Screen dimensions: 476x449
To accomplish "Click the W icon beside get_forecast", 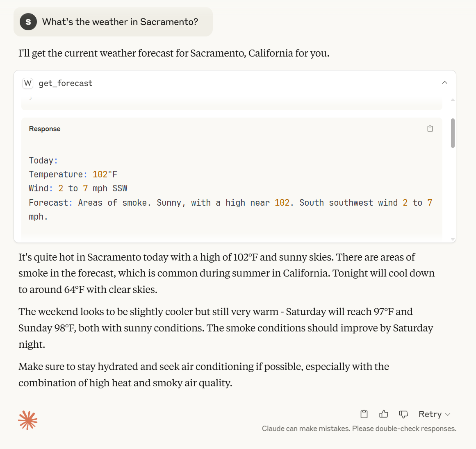I will click(x=27, y=83).
